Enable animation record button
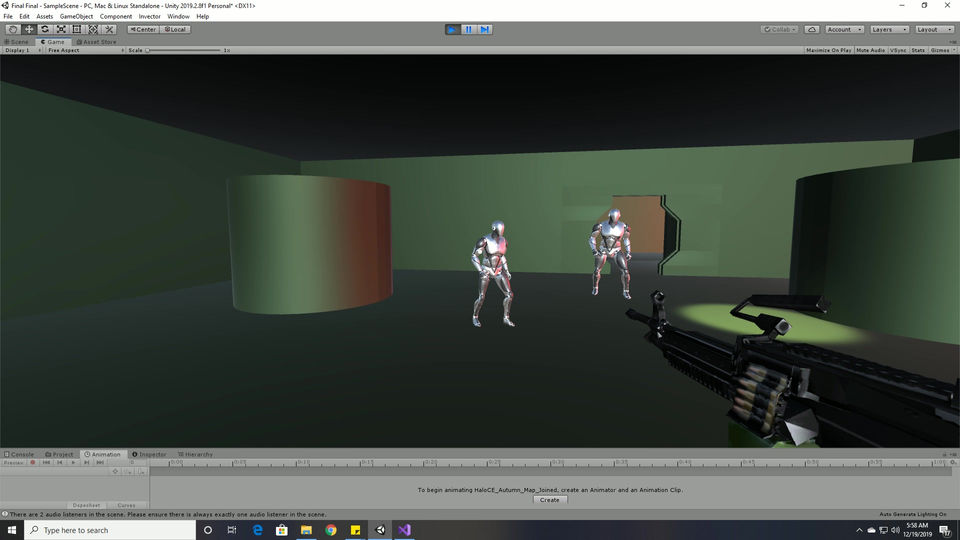 coord(33,463)
